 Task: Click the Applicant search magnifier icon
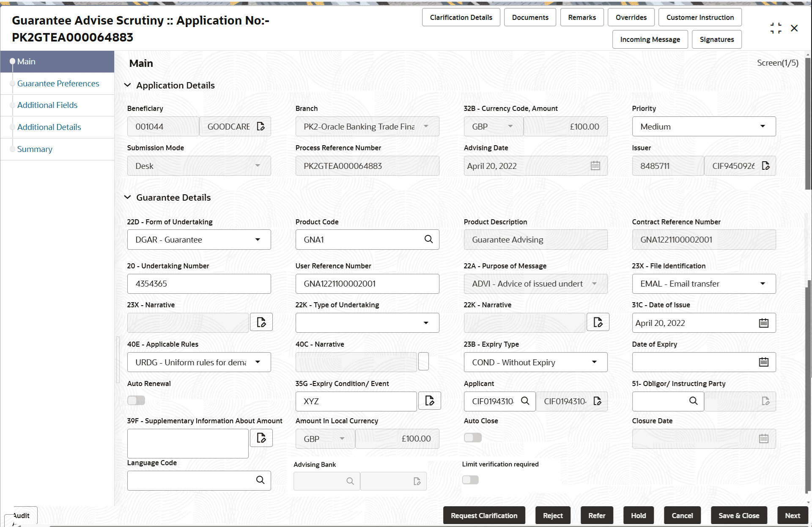pos(525,401)
